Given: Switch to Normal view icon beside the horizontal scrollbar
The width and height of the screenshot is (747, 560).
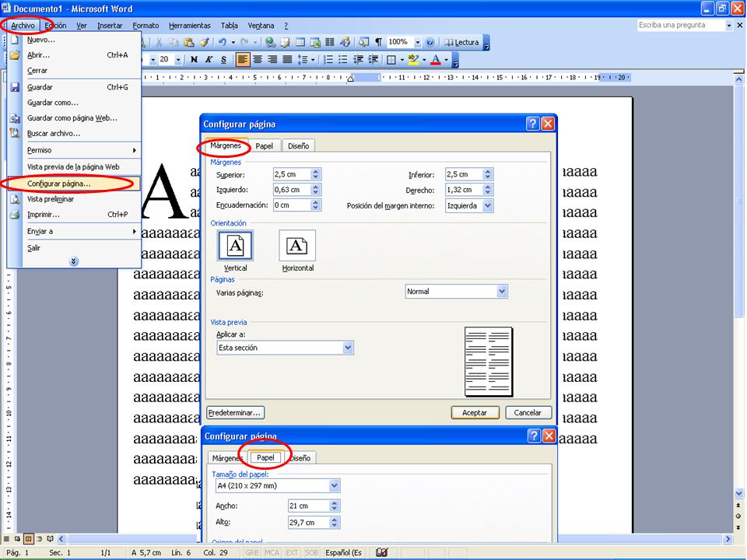Looking at the screenshot, I should point(6,539).
